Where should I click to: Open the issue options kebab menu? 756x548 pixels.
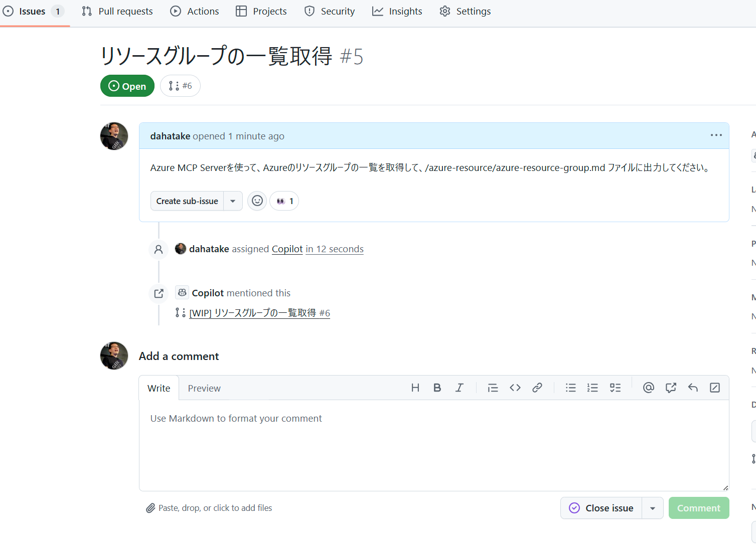click(x=716, y=135)
